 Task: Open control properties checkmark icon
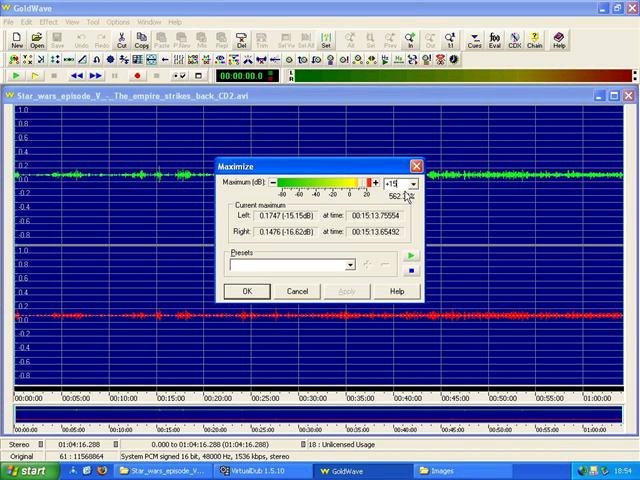pos(179,76)
